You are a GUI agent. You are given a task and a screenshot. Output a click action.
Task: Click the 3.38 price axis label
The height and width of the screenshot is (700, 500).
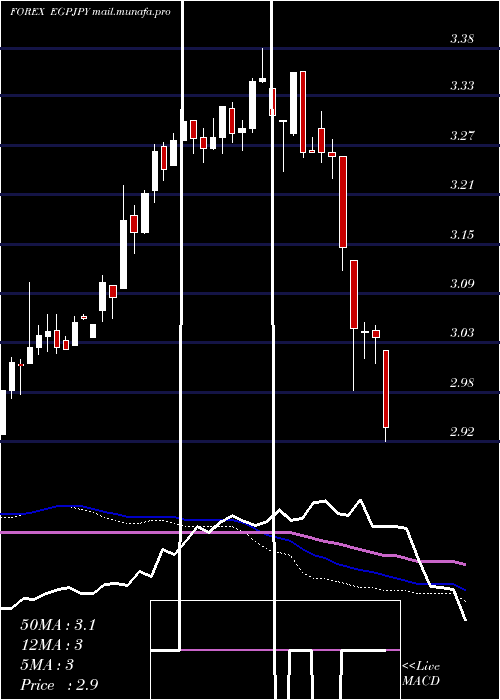pos(462,39)
